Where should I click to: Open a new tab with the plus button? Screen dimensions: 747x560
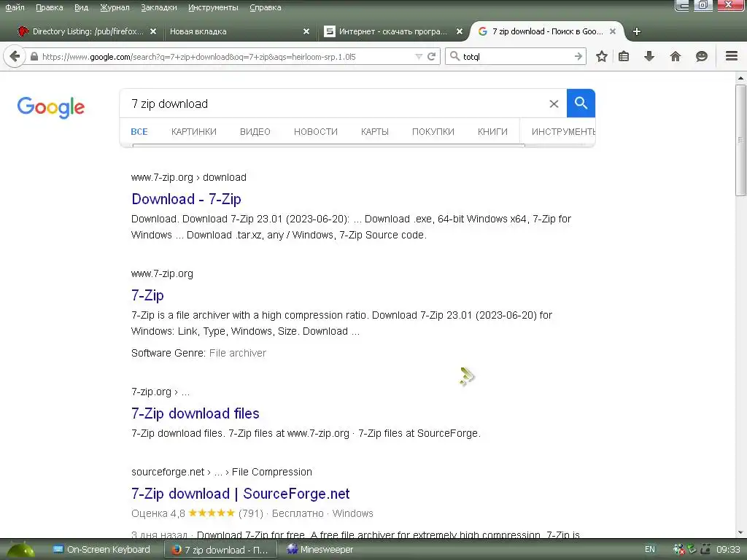click(636, 31)
